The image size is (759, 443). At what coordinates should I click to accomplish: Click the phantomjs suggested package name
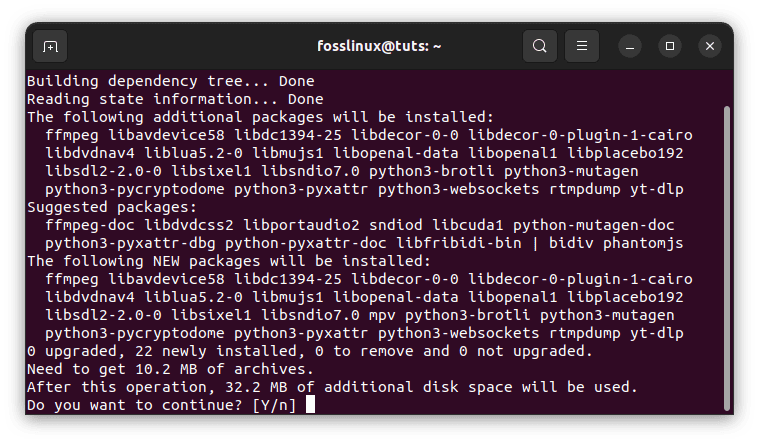click(x=643, y=243)
